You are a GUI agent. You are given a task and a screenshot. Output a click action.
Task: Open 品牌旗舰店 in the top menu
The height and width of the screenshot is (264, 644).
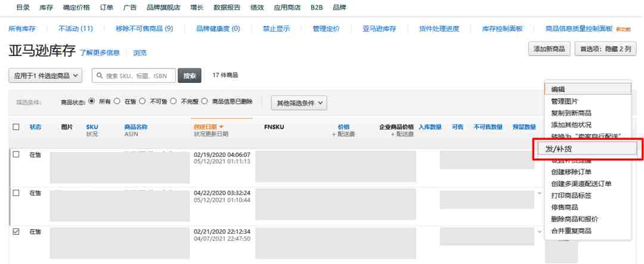pyautogui.click(x=163, y=7)
